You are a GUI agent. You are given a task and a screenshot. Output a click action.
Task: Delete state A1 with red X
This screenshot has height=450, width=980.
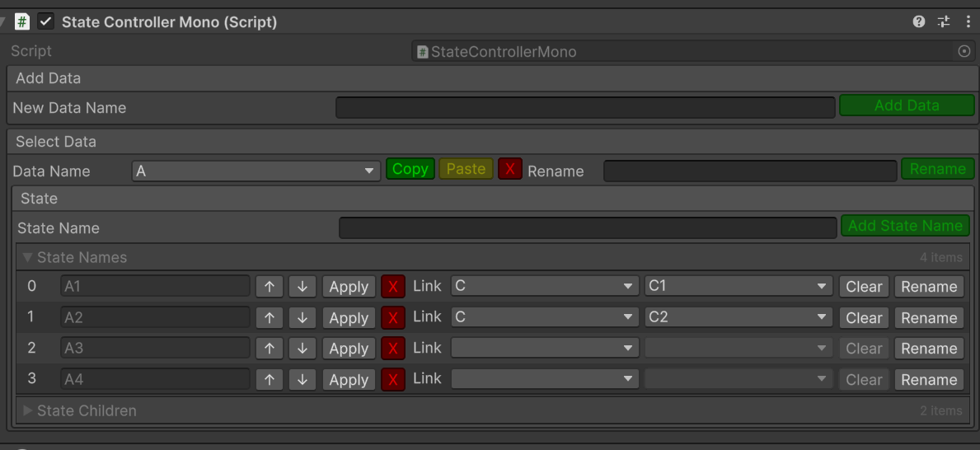pos(393,287)
